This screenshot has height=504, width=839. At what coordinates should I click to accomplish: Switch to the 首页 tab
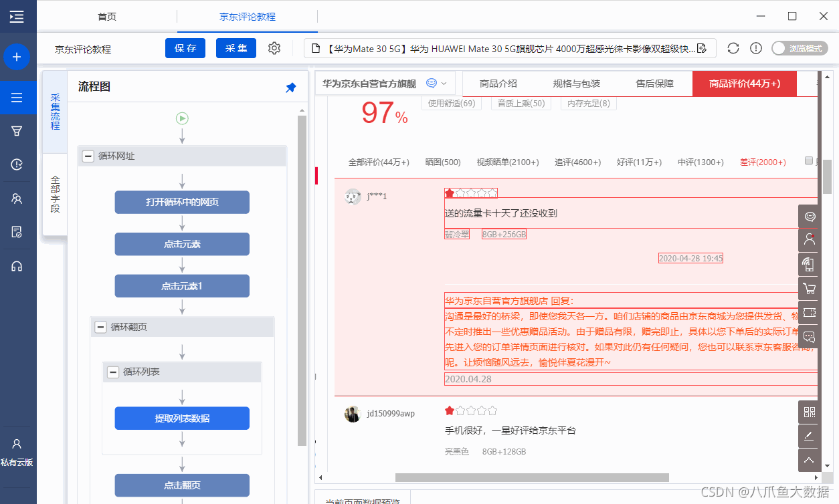(107, 17)
